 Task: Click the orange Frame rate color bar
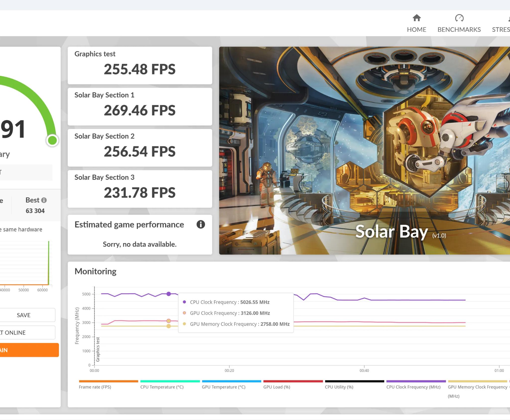(x=109, y=381)
